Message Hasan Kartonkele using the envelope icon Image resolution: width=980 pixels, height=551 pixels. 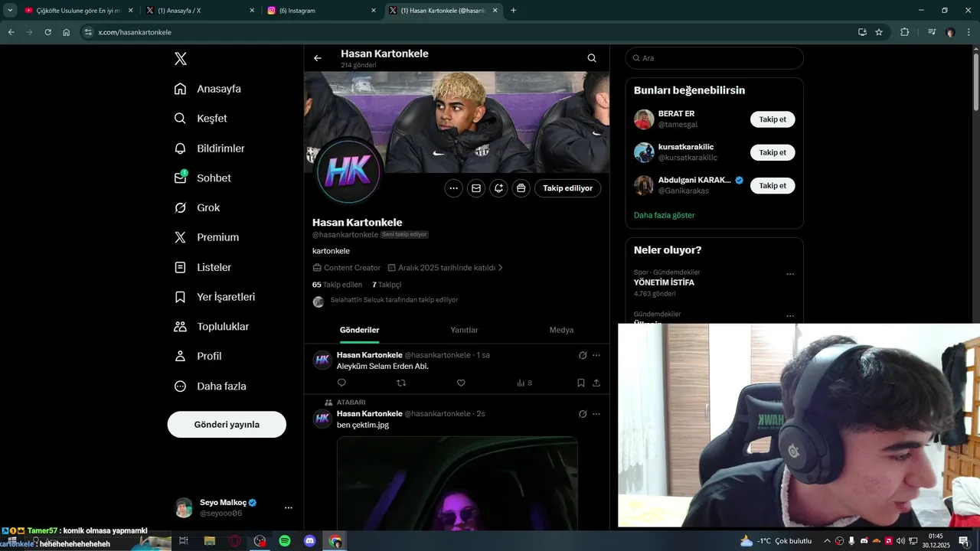(476, 187)
